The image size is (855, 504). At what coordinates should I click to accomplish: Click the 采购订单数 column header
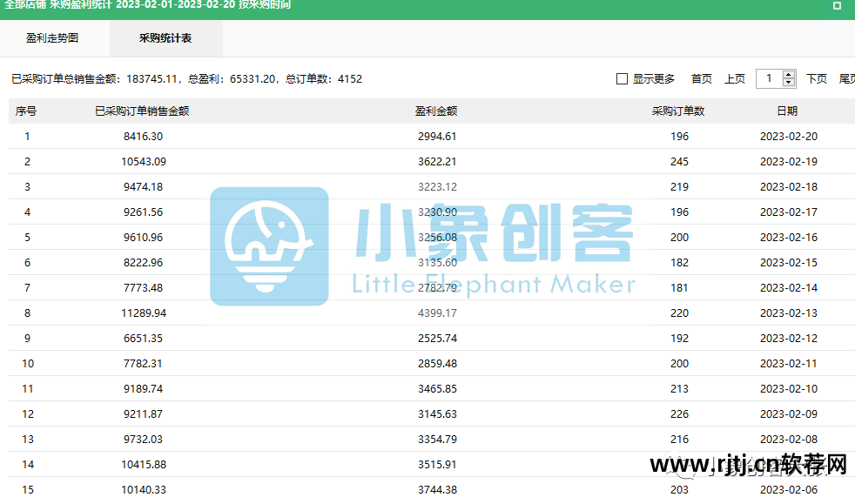678,111
